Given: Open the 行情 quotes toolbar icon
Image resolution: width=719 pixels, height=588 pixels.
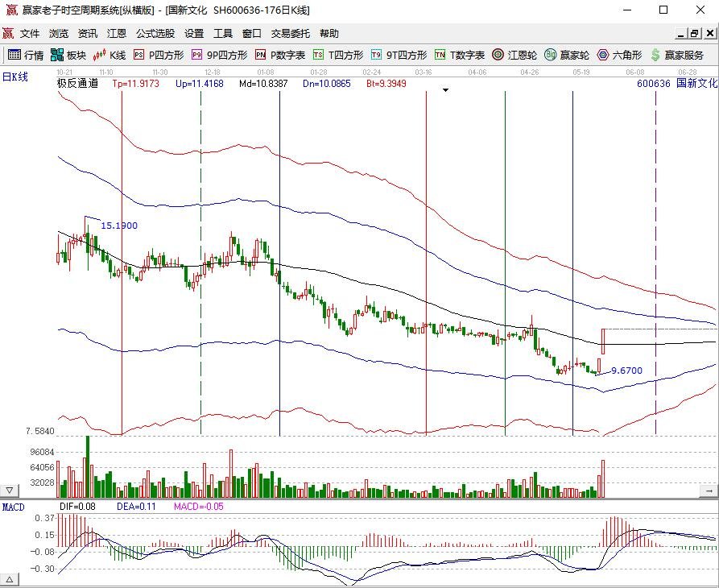Looking at the screenshot, I should [x=26, y=55].
